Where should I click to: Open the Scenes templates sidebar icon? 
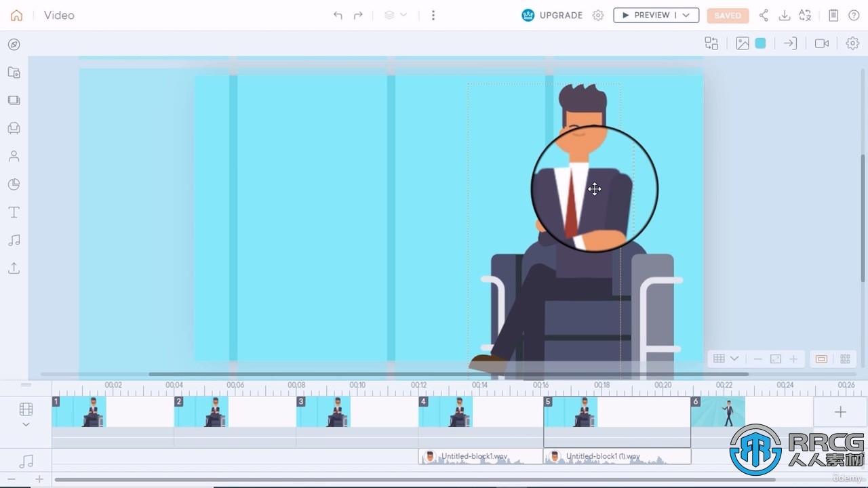(x=14, y=100)
